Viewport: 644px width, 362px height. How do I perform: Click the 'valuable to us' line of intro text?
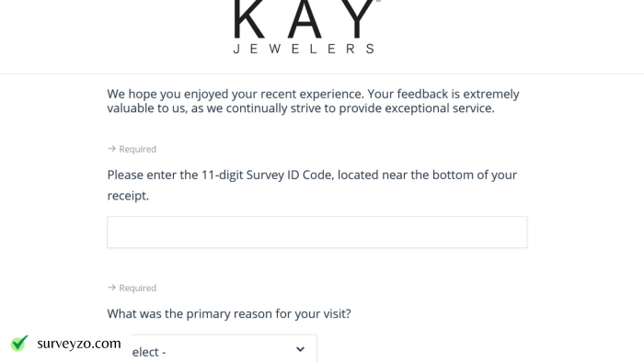(301, 108)
